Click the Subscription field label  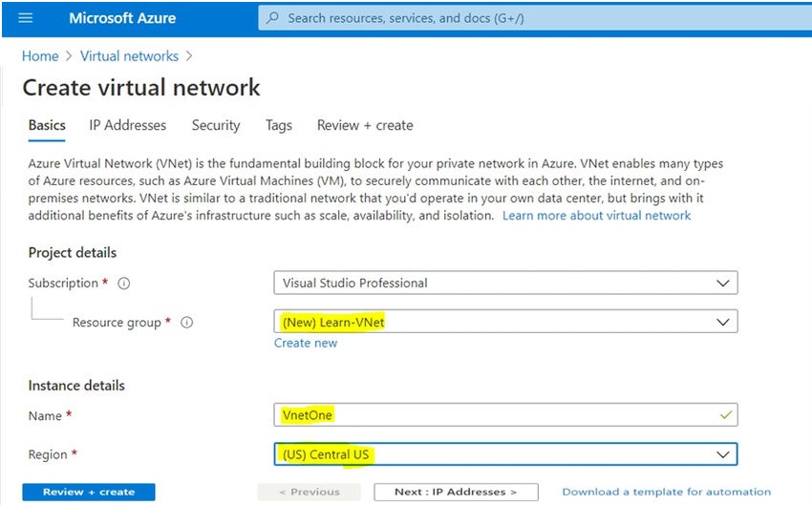[x=63, y=283]
